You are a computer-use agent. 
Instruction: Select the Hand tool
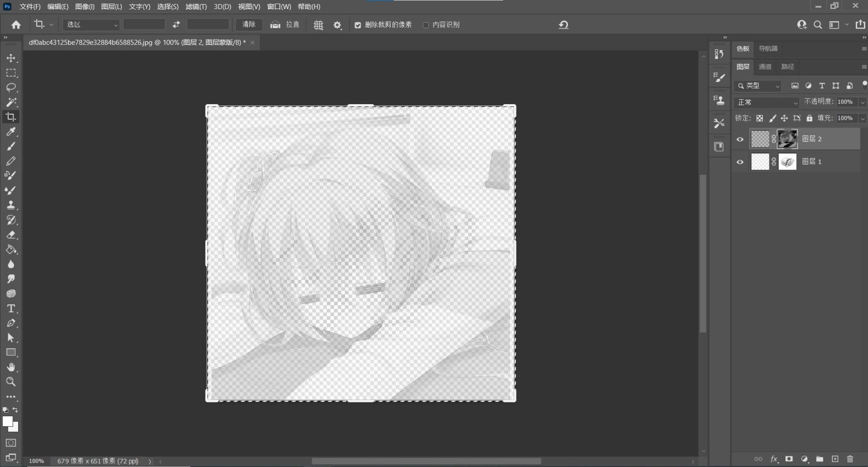pyautogui.click(x=11, y=367)
